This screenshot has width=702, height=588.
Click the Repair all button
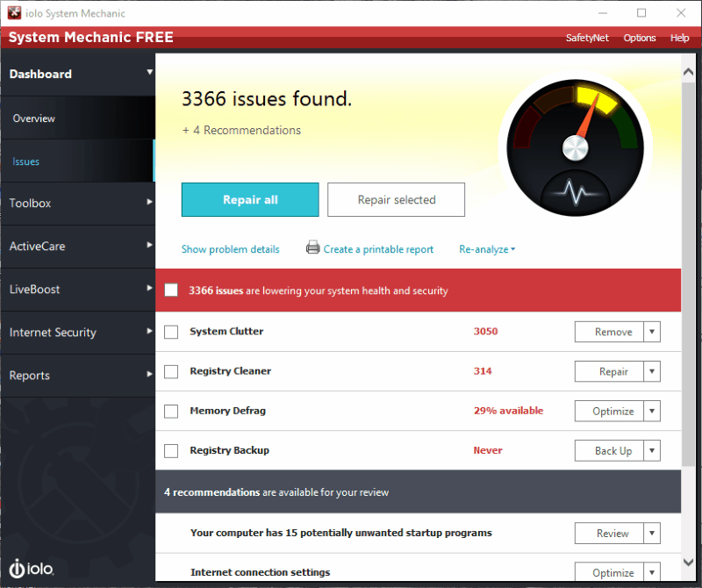(250, 200)
